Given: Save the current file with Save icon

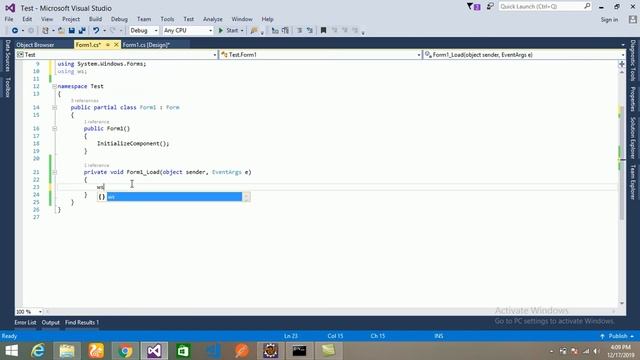Looking at the screenshot, I should (71, 31).
